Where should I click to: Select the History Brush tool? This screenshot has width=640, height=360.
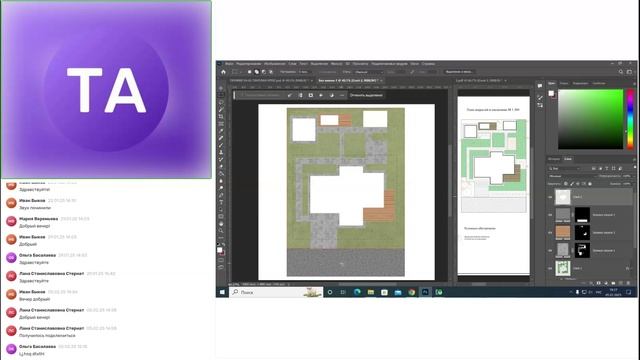[x=221, y=159]
